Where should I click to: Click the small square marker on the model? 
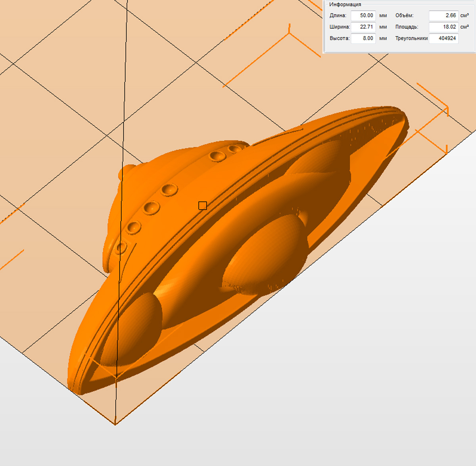click(x=203, y=206)
